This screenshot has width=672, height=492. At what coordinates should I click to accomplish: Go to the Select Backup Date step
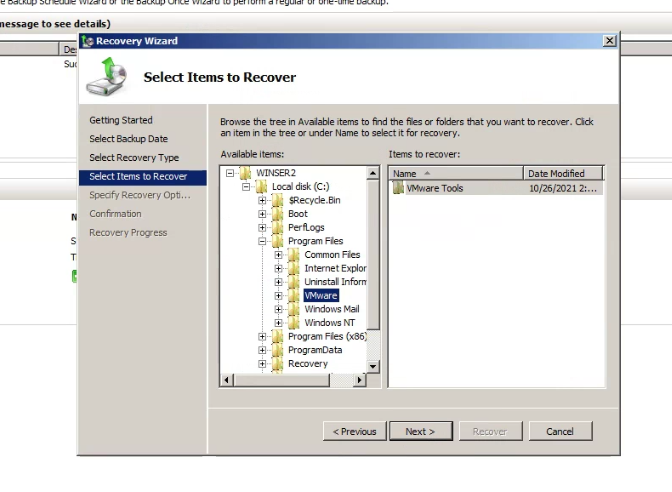[x=129, y=139]
